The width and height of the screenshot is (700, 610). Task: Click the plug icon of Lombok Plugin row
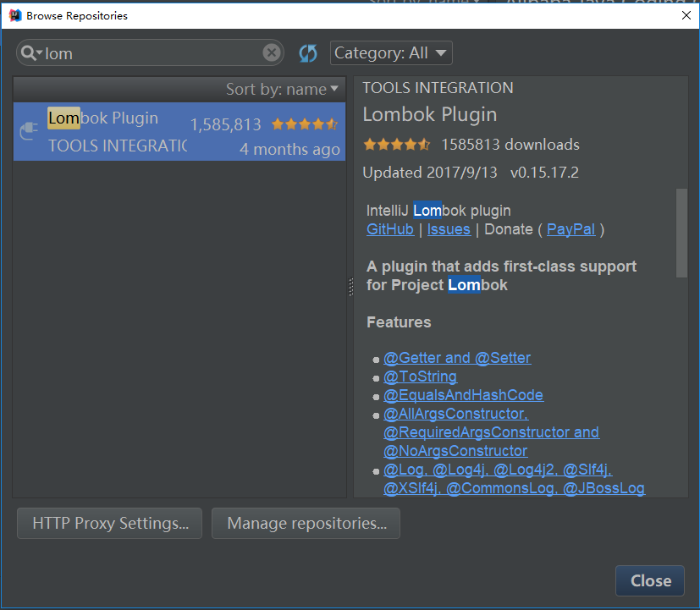pyautogui.click(x=29, y=130)
